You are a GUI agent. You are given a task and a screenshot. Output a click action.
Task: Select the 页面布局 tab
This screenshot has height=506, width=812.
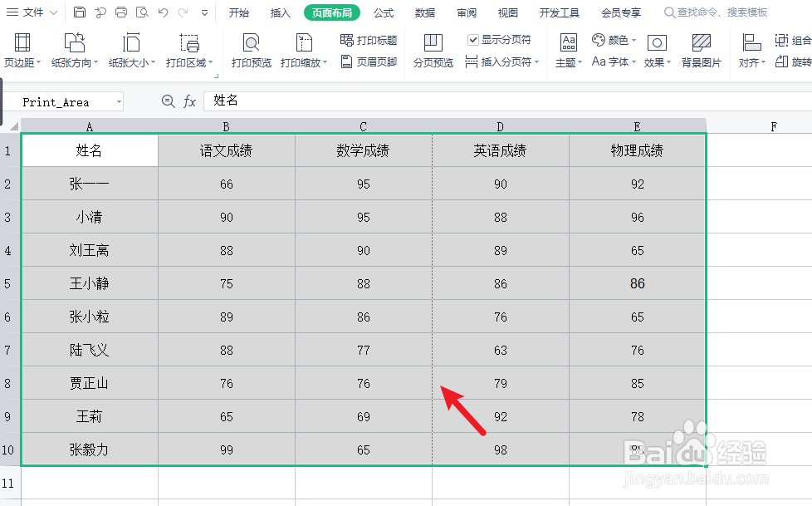[x=332, y=12]
